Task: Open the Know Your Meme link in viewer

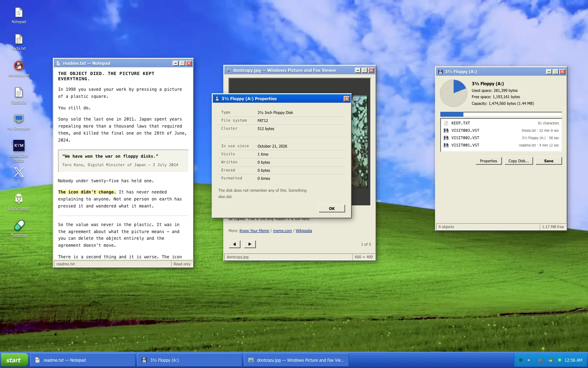Action: 254,231
